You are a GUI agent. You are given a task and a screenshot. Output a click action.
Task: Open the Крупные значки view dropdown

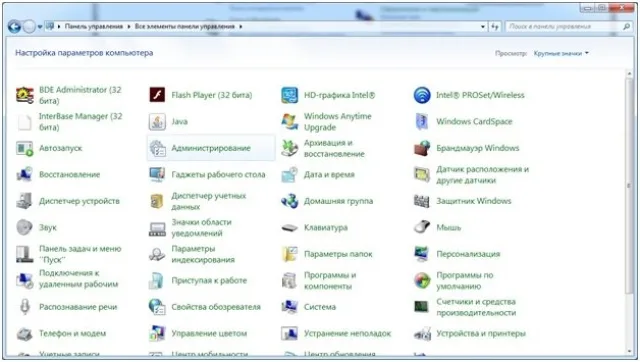(x=561, y=53)
